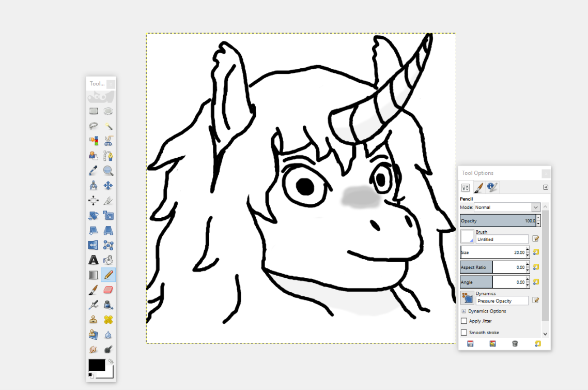Select the Blur/Sharpen droplet tool
Screen dimensions: 588x390
[108, 335]
